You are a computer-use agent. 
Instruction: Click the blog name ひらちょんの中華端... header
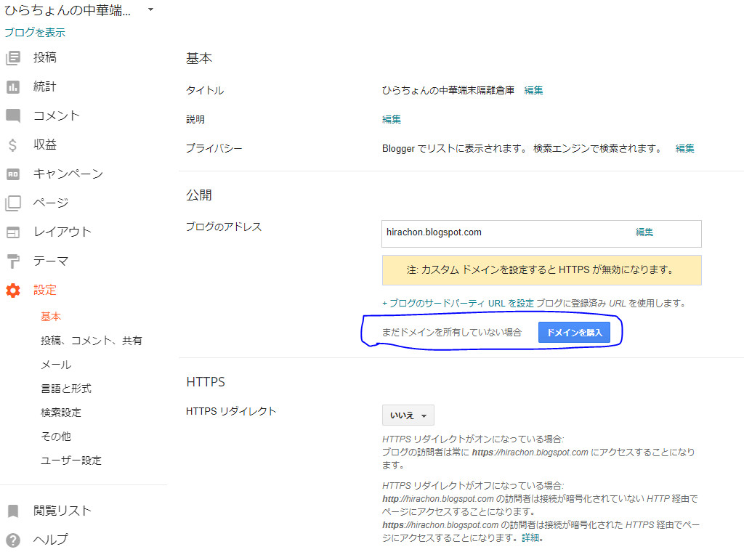(68, 10)
